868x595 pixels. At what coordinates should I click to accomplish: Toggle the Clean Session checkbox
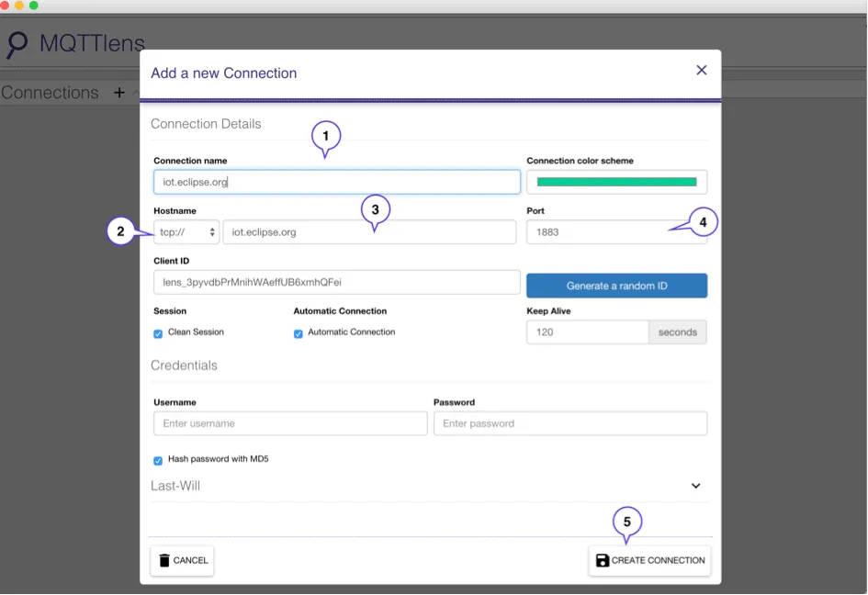point(158,333)
